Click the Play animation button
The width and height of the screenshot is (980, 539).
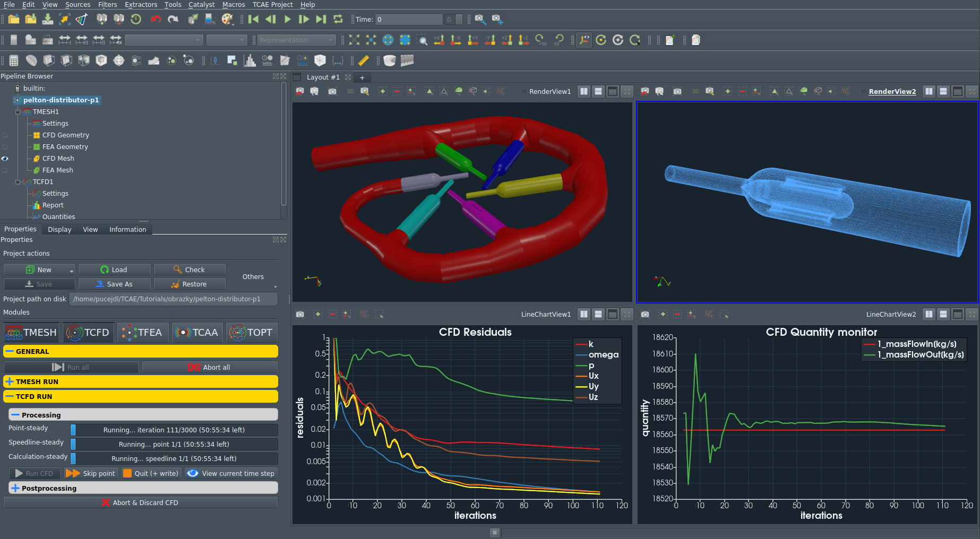287,19
